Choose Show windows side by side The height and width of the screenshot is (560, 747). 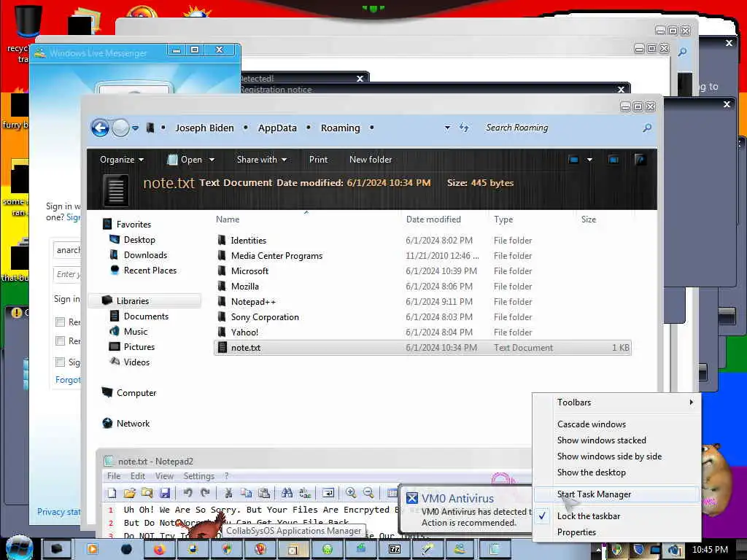click(x=616, y=456)
